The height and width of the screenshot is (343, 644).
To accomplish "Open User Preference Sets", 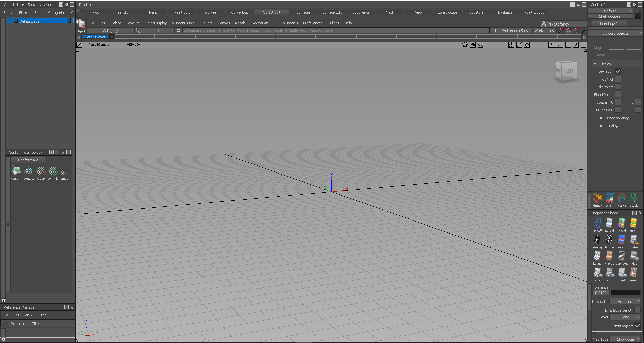I will [x=510, y=30].
